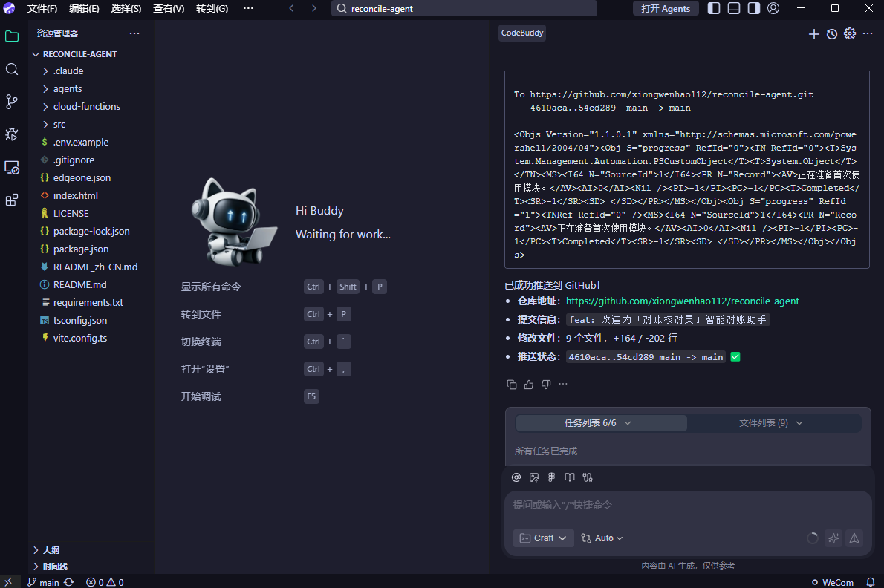Attach an image via image icon

point(534,477)
